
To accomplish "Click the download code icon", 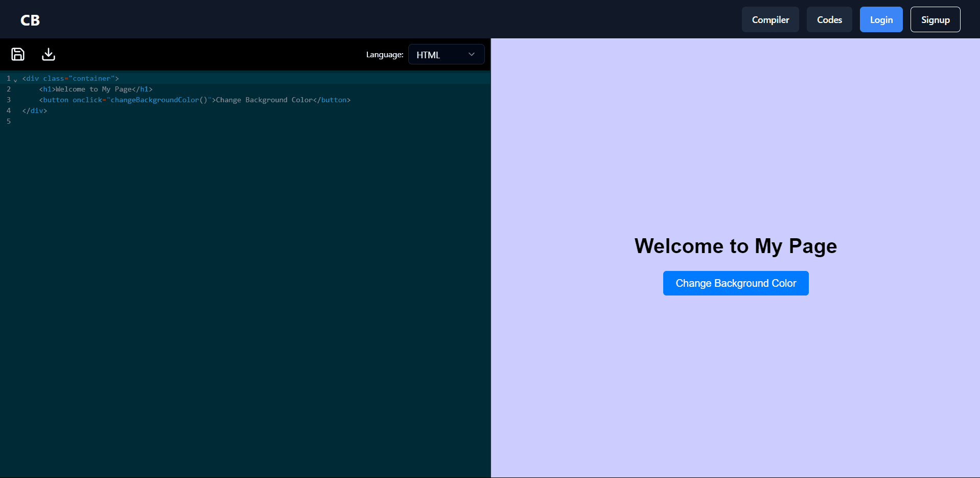I will click(49, 54).
